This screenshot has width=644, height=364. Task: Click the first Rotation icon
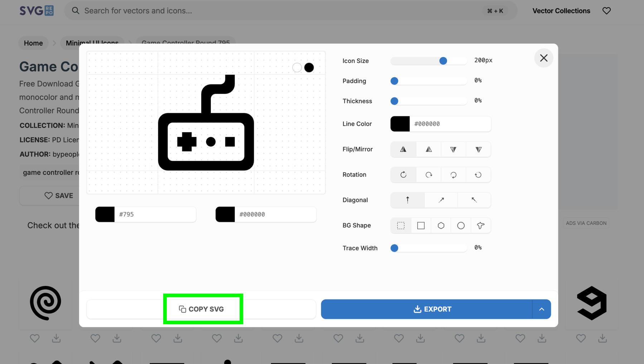(x=403, y=175)
